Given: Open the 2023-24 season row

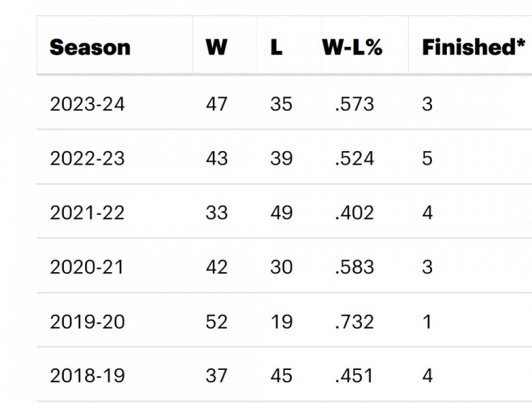Looking at the screenshot, I should [x=87, y=104].
